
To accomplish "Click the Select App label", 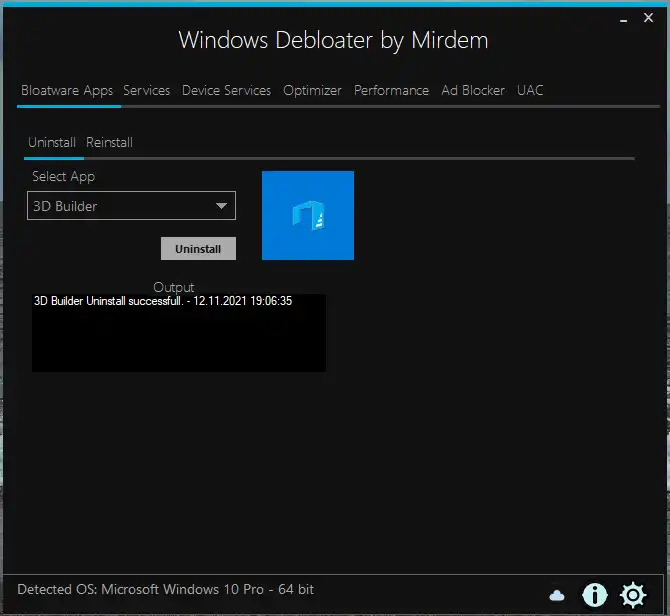I will pos(64,176).
